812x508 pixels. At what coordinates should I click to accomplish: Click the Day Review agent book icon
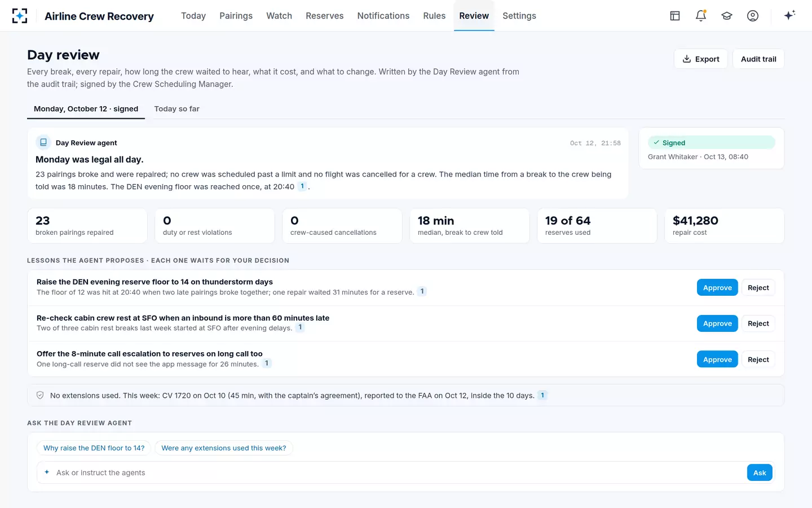[43, 143]
